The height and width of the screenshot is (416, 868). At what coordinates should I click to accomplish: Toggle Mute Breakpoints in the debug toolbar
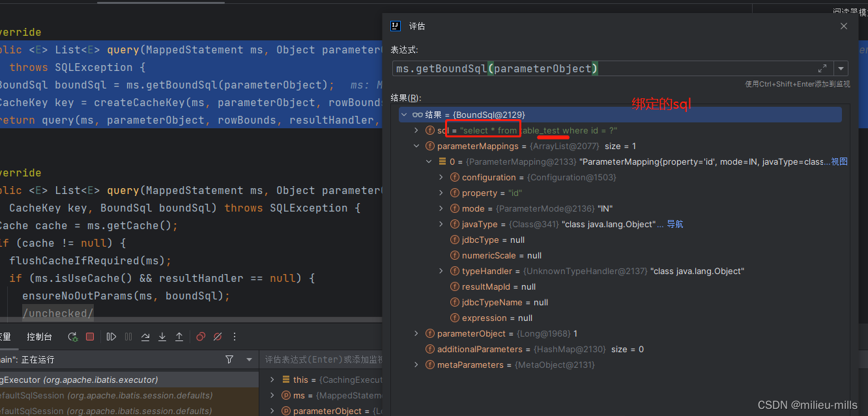pos(217,337)
